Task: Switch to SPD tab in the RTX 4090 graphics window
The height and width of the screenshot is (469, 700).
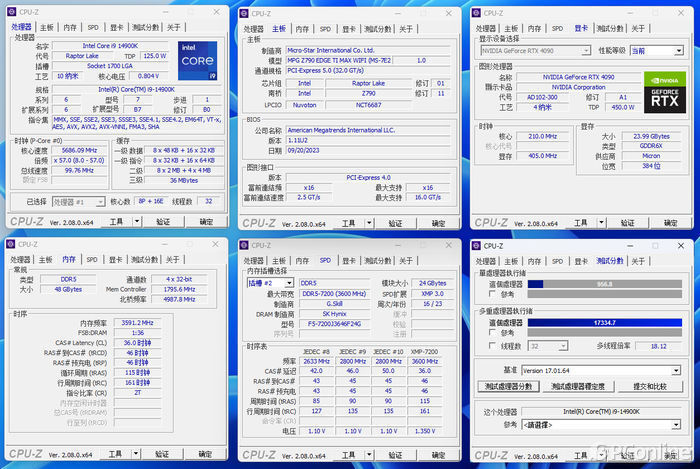Action: (557, 29)
